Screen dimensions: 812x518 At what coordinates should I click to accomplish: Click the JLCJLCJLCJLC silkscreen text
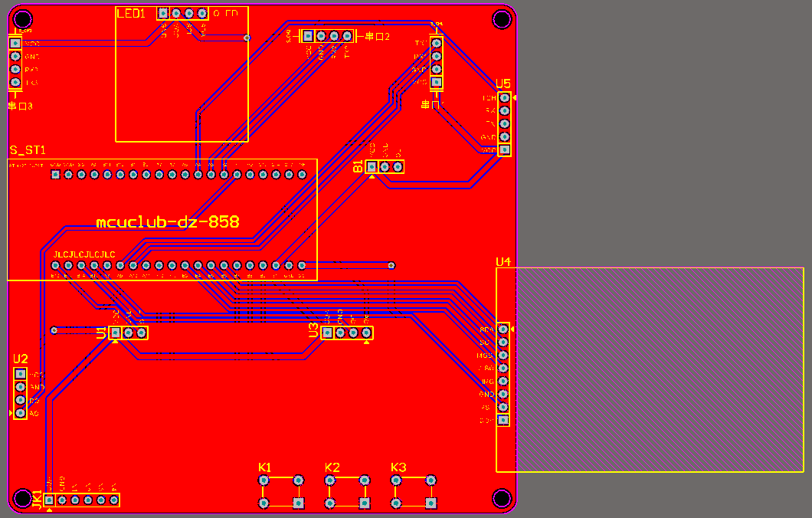[84, 254]
